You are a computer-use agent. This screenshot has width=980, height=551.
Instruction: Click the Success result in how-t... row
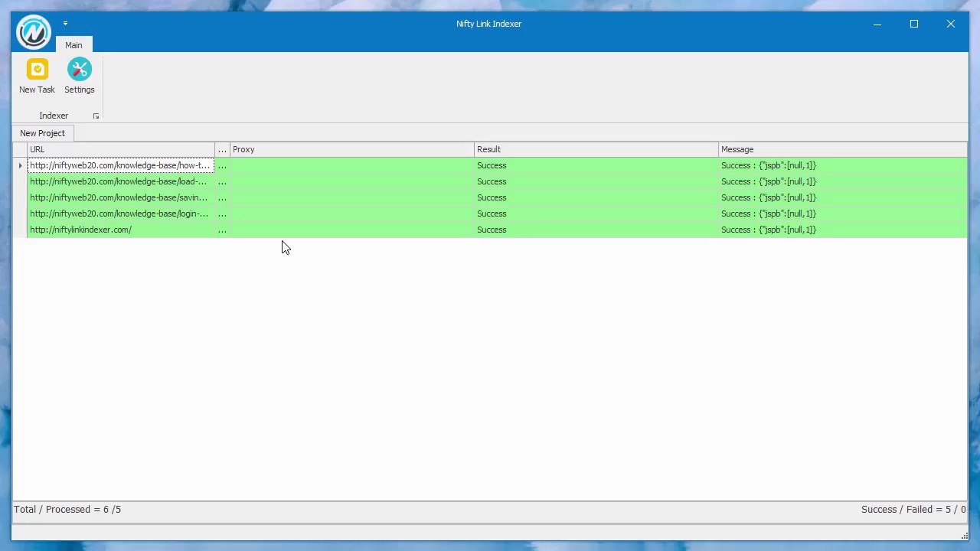coord(596,165)
